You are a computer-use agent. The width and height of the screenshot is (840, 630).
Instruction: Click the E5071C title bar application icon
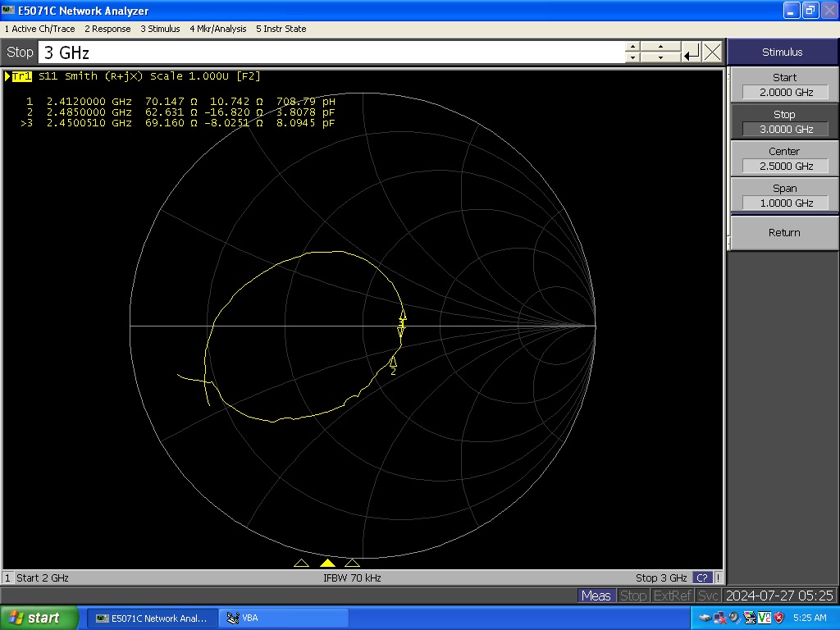(x=8, y=10)
